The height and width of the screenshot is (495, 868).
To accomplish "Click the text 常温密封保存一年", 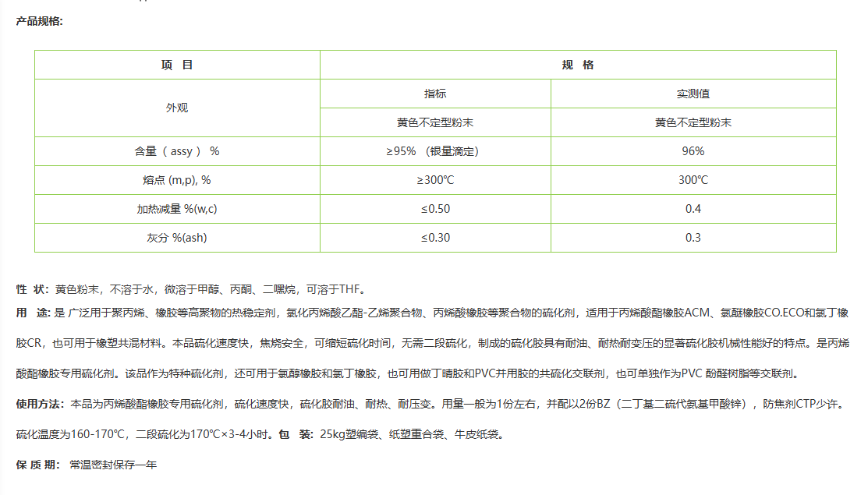I will pos(114,465).
